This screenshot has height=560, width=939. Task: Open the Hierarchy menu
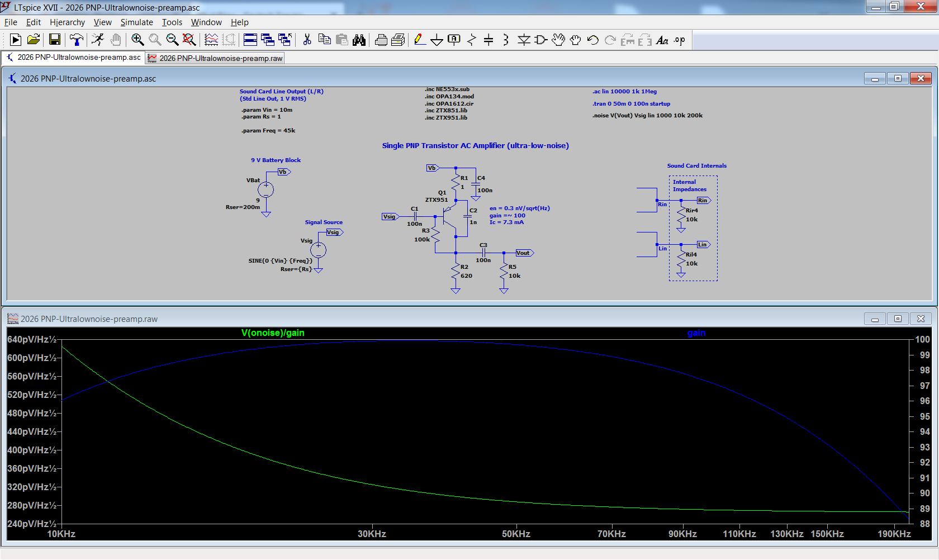pos(67,22)
